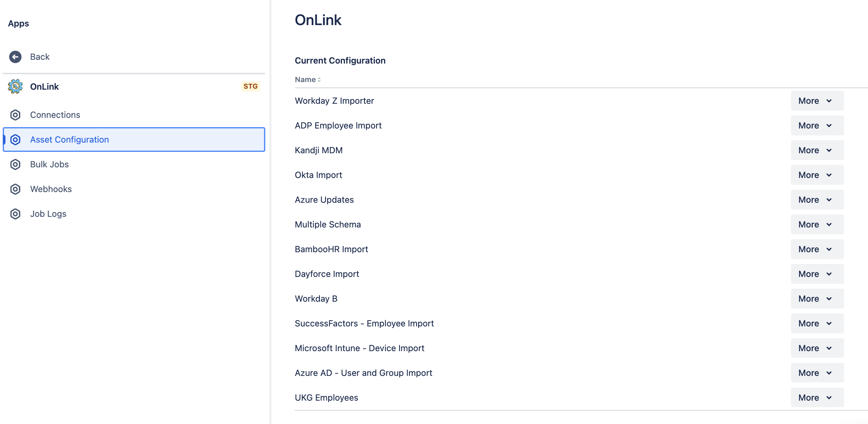Click the Workday Z Importer name
This screenshot has width=868, height=424.
pos(334,101)
